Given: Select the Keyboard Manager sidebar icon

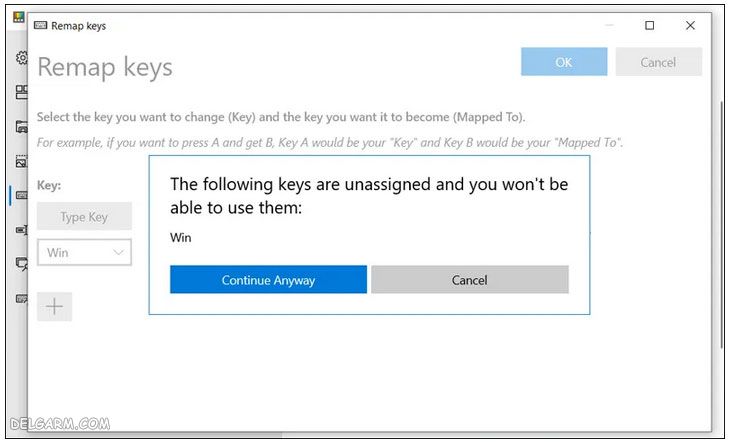Looking at the screenshot, I should [21, 195].
